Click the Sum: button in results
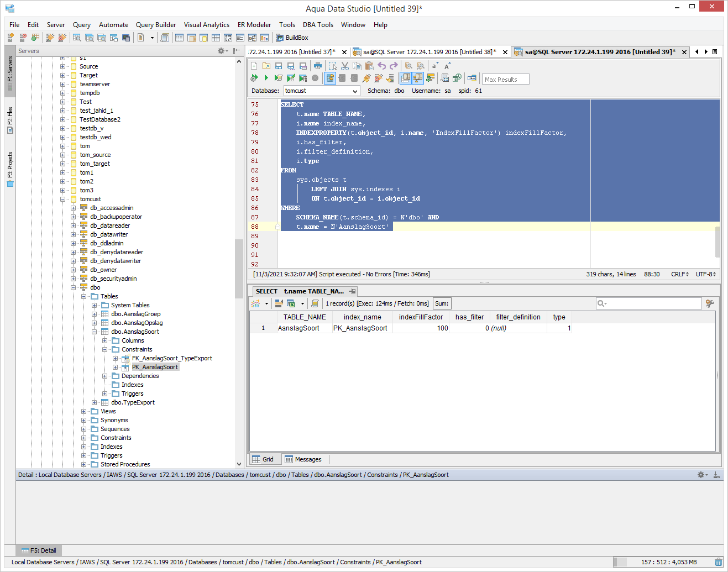 pyautogui.click(x=442, y=303)
